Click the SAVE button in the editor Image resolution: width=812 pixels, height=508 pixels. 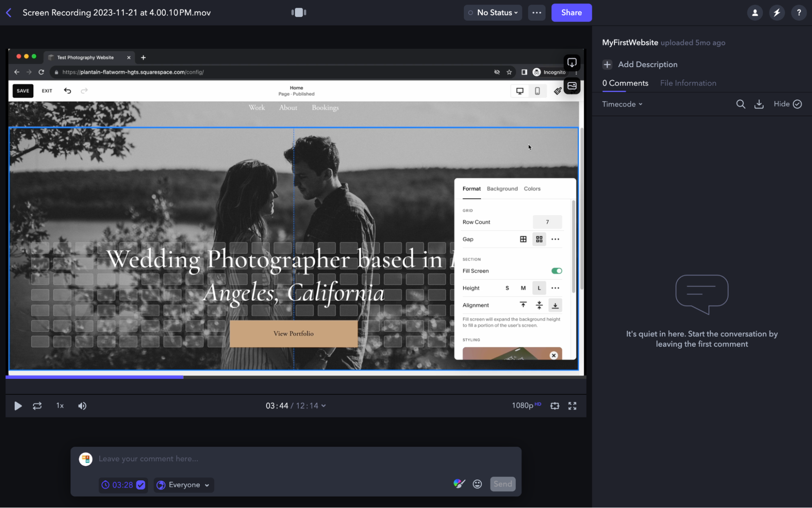click(23, 91)
